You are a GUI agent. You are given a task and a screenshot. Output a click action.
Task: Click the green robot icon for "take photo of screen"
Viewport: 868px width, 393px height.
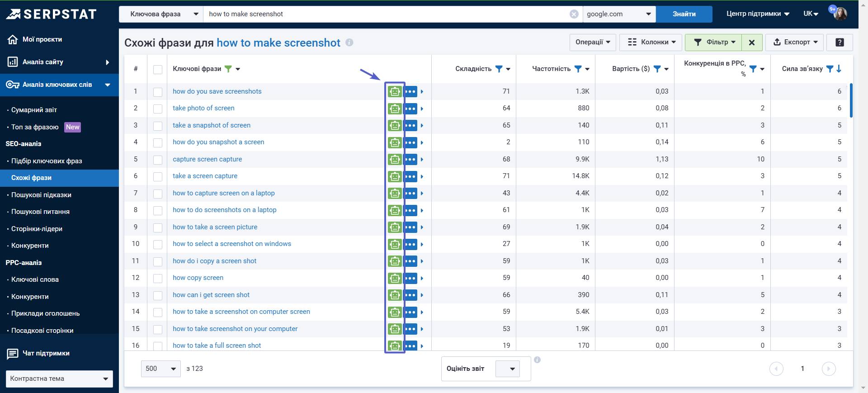click(x=395, y=109)
